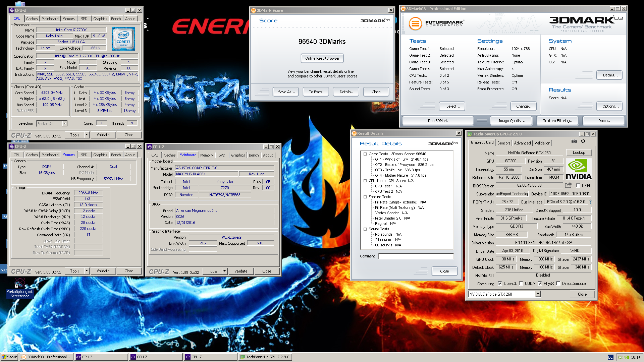Click the GPU-Z refresh arrows icon
The width and height of the screenshot is (644, 362).
[x=583, y=141]
